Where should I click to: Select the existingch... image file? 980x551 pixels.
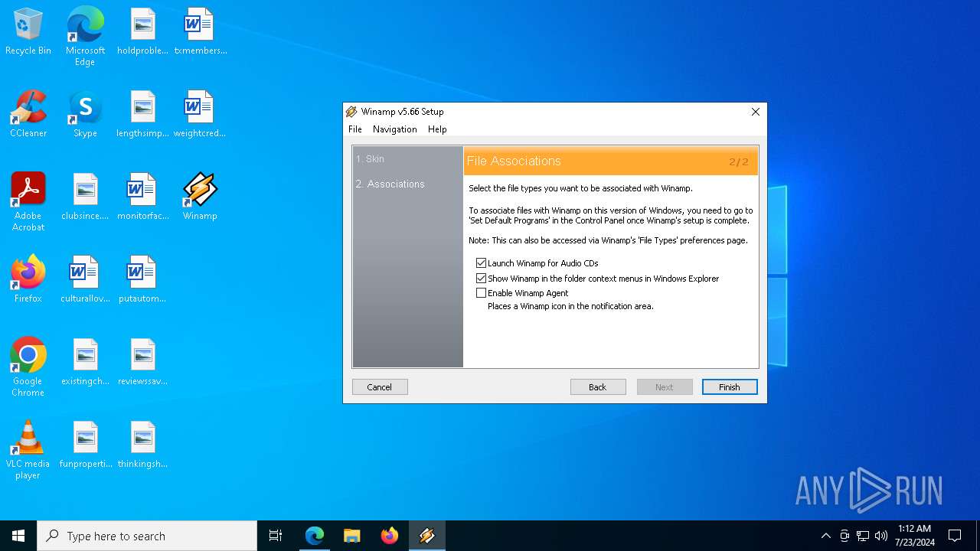point(85,363)
